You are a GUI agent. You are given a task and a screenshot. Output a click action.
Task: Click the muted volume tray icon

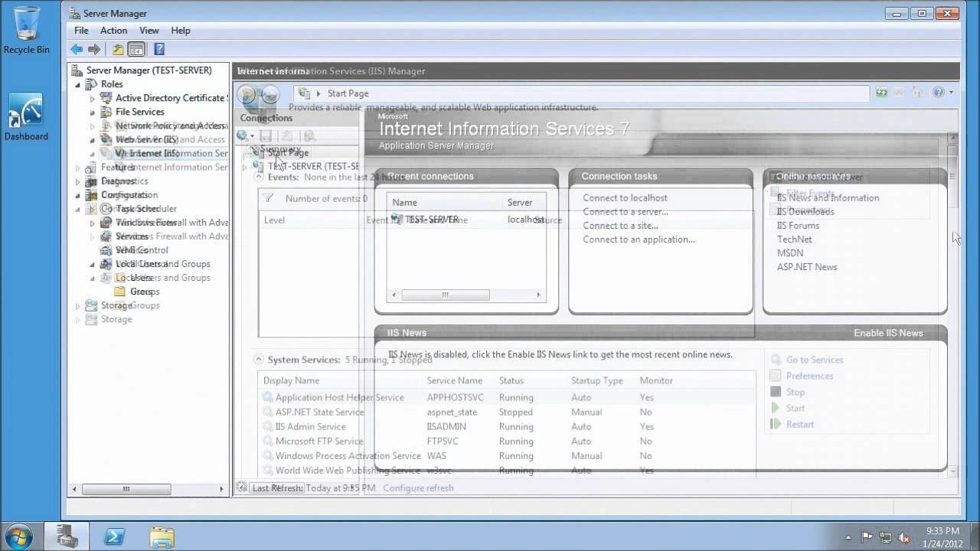[904, 537]
